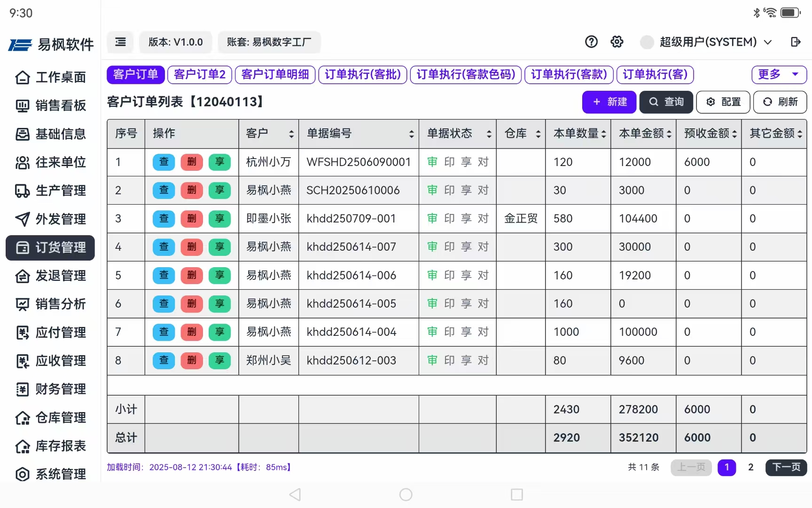
Task: Click the 享 share button in row 6
Action: pyautogui.click(x=219, y=303)
